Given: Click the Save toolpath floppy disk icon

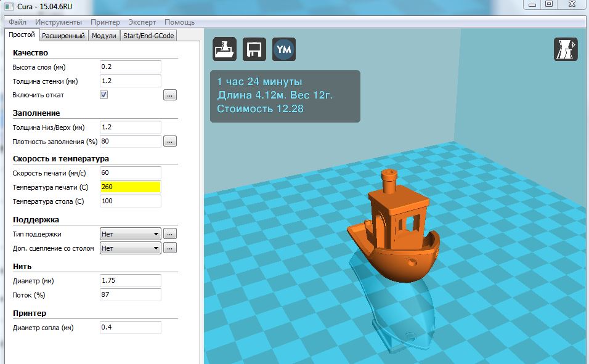Looking at the screenshot, I should pos(254,49).
